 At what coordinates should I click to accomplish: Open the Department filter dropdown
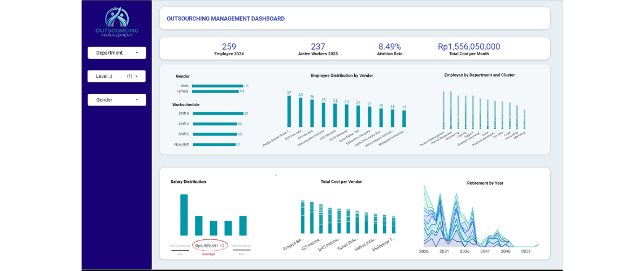116,53
